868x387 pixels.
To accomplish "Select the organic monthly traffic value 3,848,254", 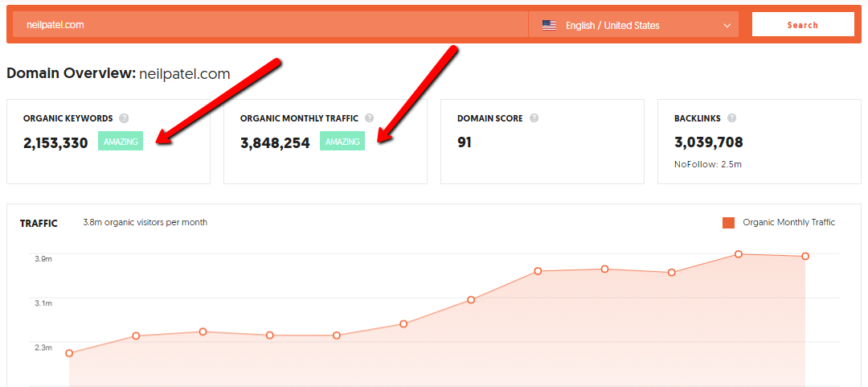I will 275,143.
